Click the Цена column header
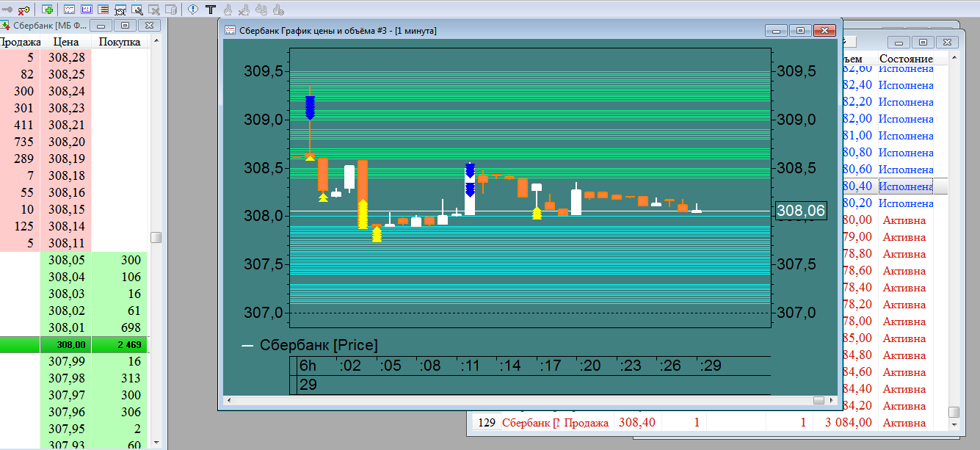 pyautogui.click(x=66, y=42)
